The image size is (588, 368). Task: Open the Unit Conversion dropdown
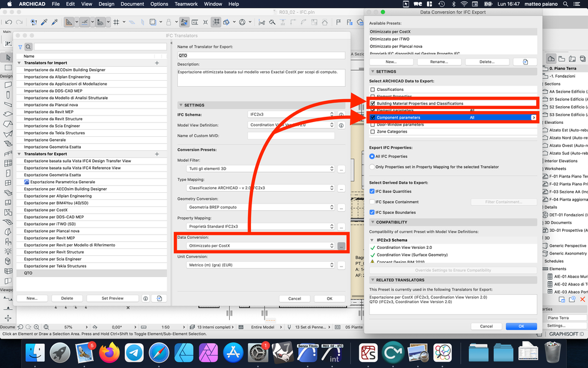point(260,265)
